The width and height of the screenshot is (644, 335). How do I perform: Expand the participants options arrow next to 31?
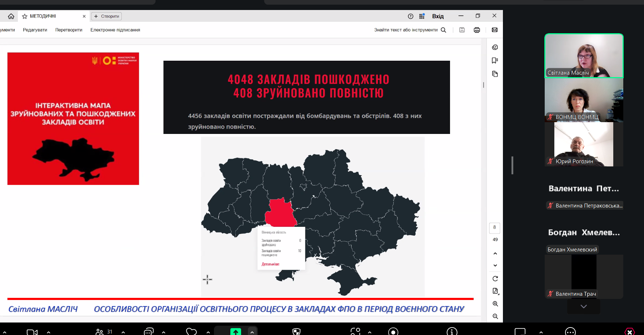tap(123, 332)
